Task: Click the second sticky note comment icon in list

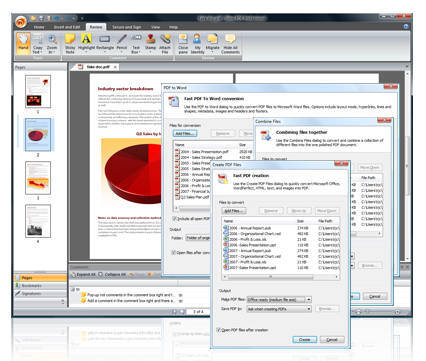Action: click(84, 301)
